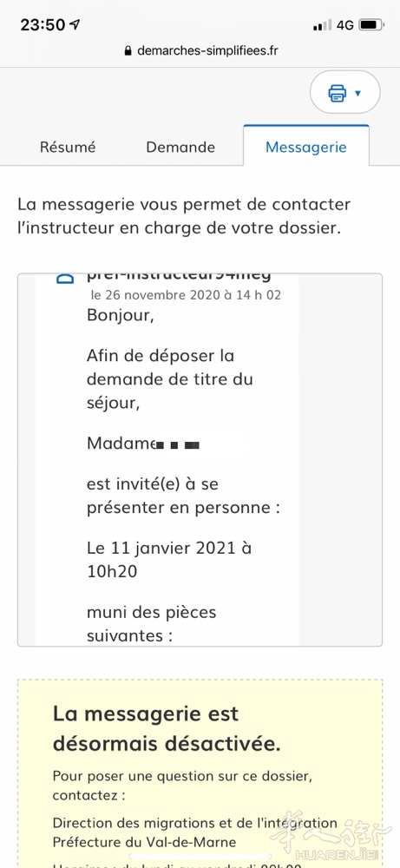Tap the 23:50 clock
This screenshot has width=400, height=868.
tap(43, 25)
